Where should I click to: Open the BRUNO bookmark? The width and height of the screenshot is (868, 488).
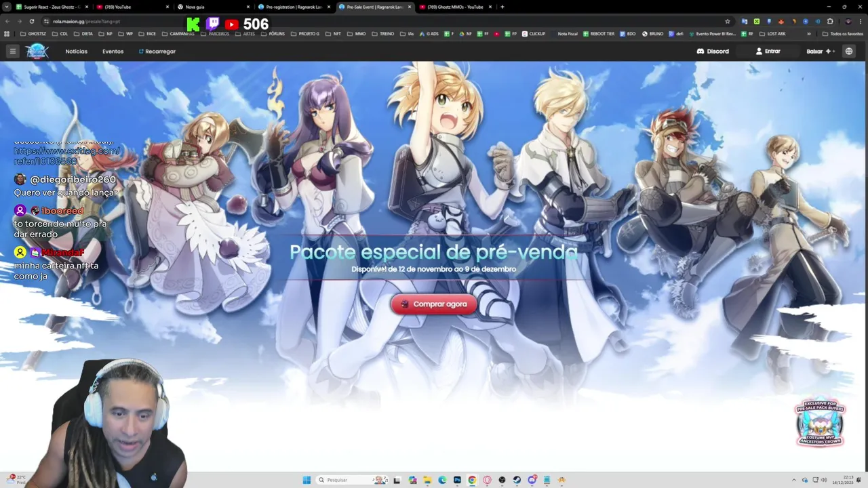coord(653,33)
